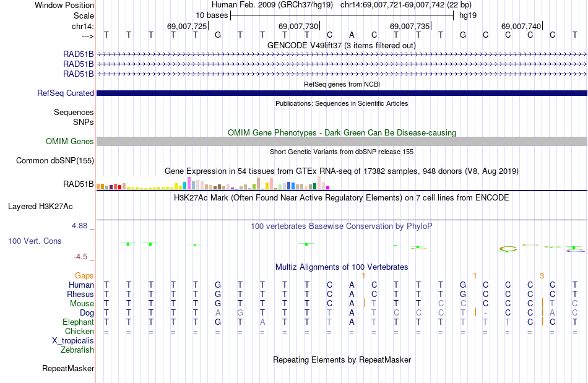Click the Elephant species row label

pyautogui.click(x=78, y=322)
